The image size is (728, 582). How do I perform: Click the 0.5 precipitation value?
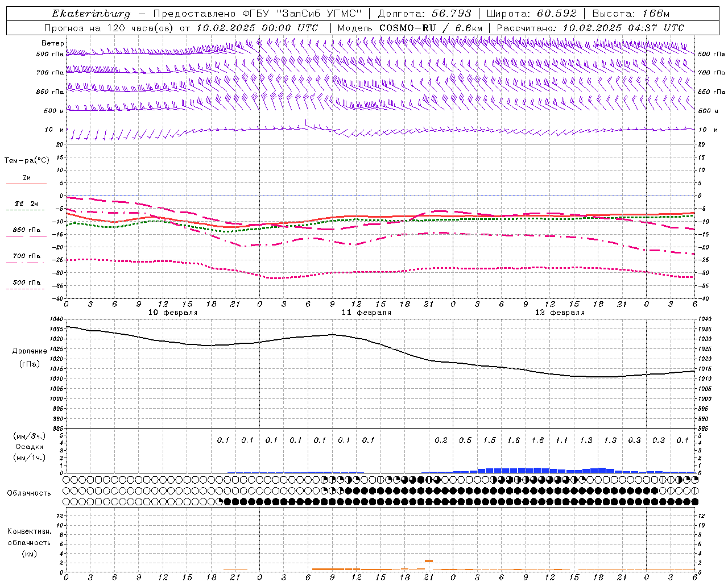[465, 440]
